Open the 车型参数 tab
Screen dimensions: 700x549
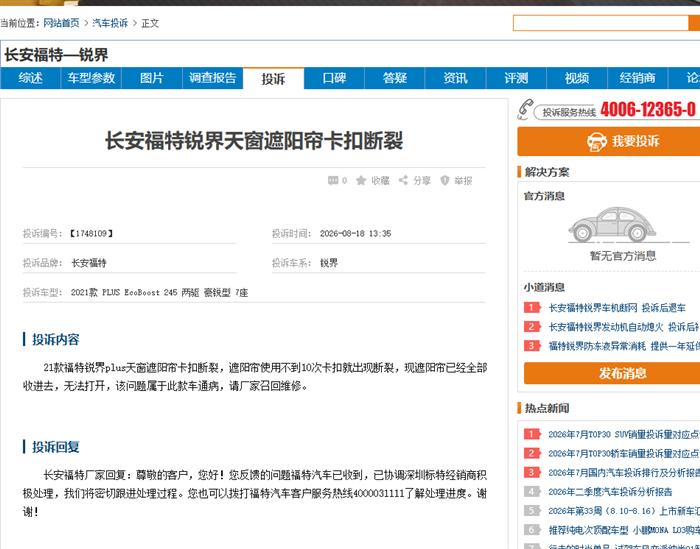91,78
